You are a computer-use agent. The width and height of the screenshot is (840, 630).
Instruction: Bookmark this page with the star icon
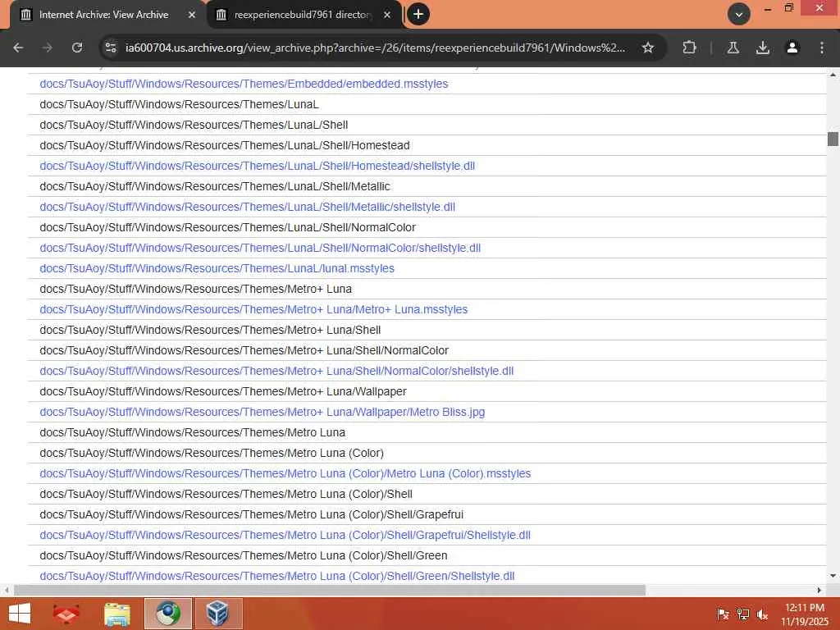coord(648,48)
